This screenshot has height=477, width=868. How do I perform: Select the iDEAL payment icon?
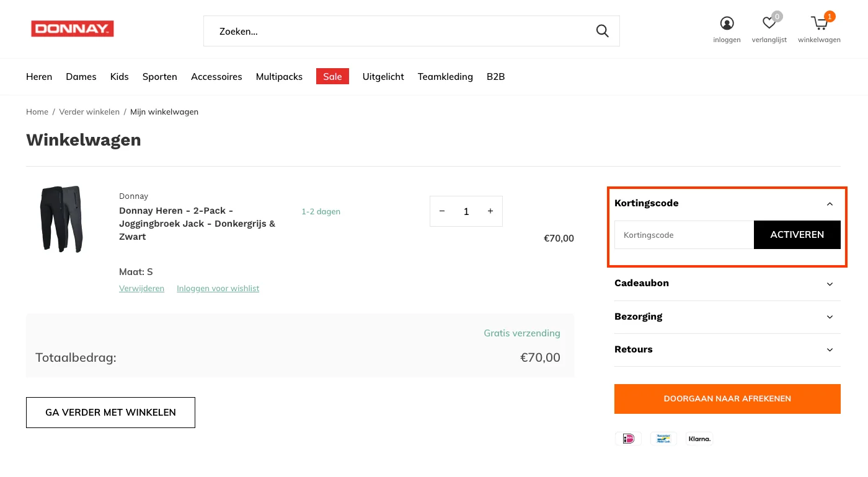[628, 439]
